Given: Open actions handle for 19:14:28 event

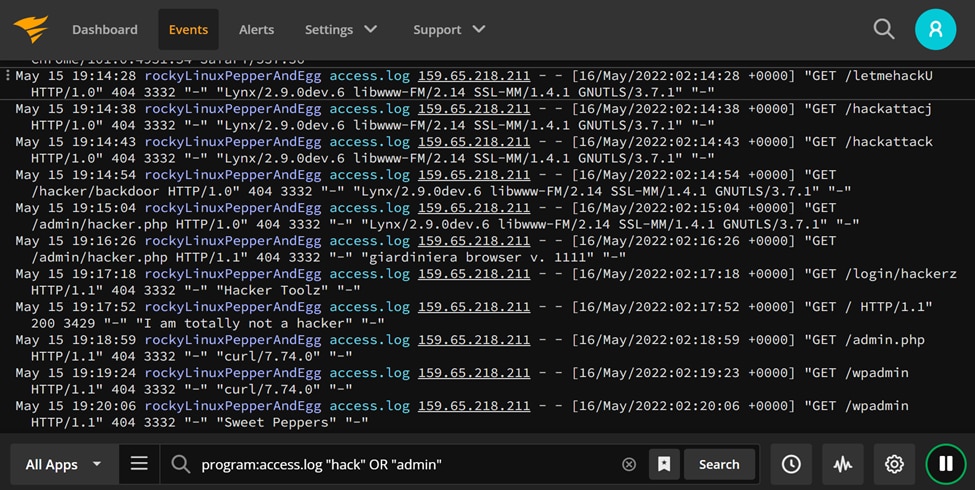Looking at the screenshot, I should click(7, 76).
